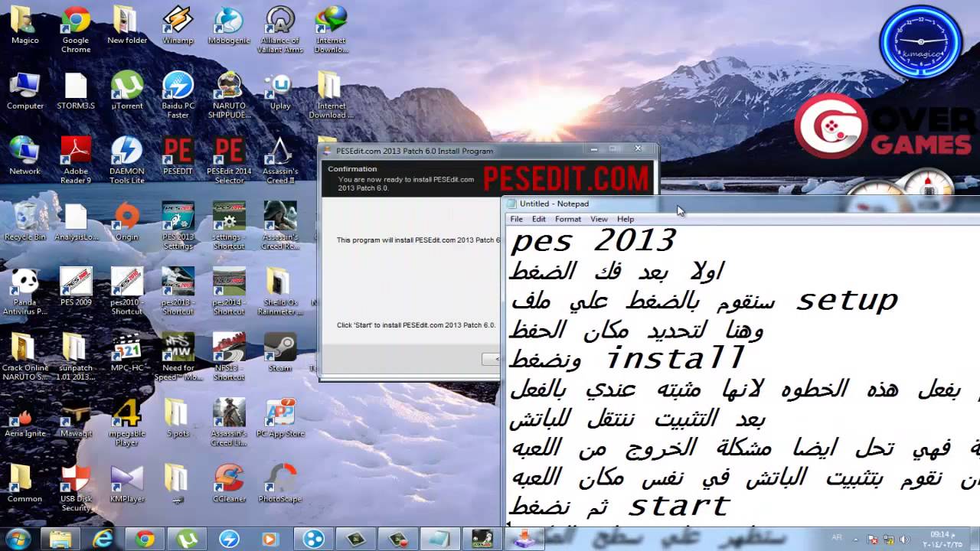Click the word 'install' in Notepad
980x551 pixels.
[675, 357]
